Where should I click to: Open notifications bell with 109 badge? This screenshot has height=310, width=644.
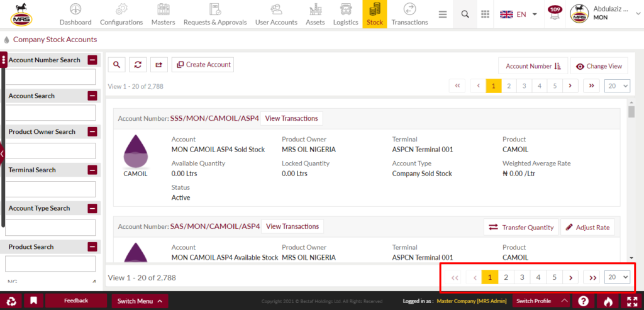pos(555,14)
